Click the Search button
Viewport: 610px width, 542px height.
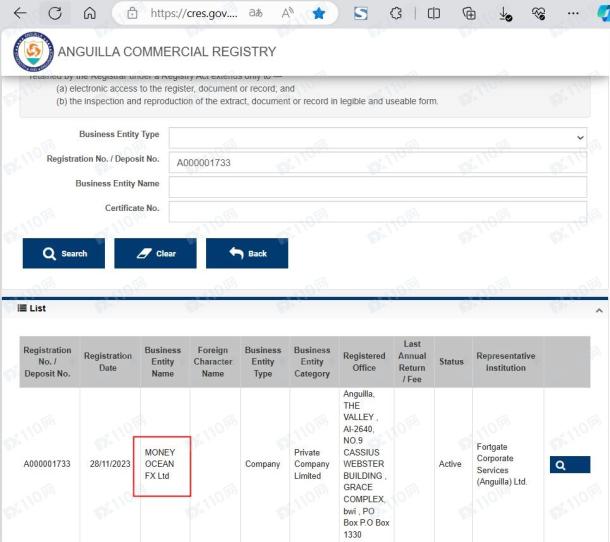click(x=64, y=253)
